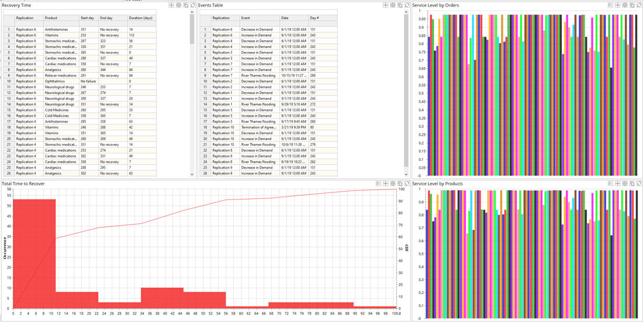Screen dimensions: 644x322
Task: Sort Events Table by Event column header
Action: pos(246,18)
